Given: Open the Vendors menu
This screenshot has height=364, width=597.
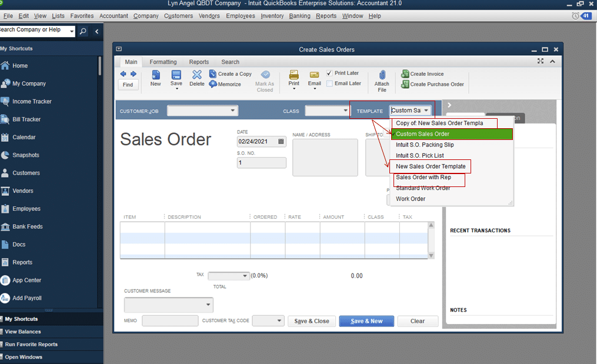Looking at the screenshot, I should pyautogui.click(x=209, y=16).
